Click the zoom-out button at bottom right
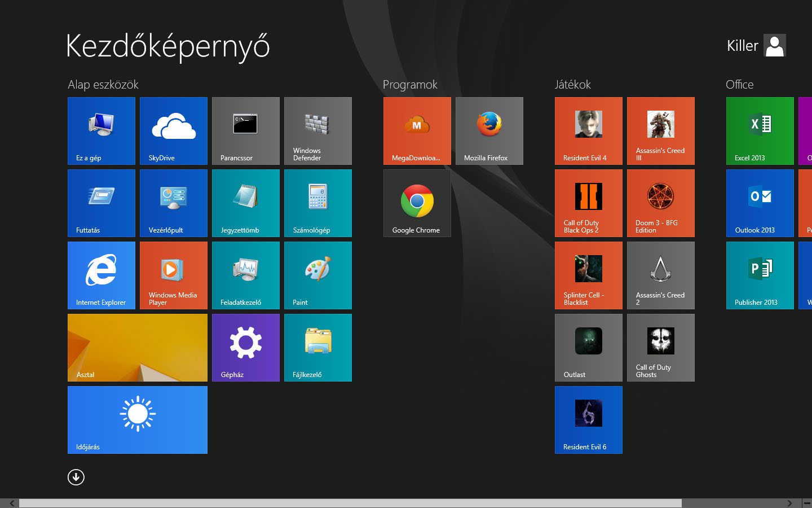This screenshot has height=508, width=812. tap(807, 503)
